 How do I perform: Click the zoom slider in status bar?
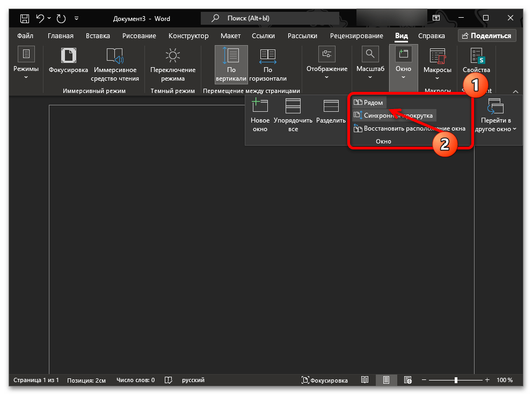[x=456, y=380]
